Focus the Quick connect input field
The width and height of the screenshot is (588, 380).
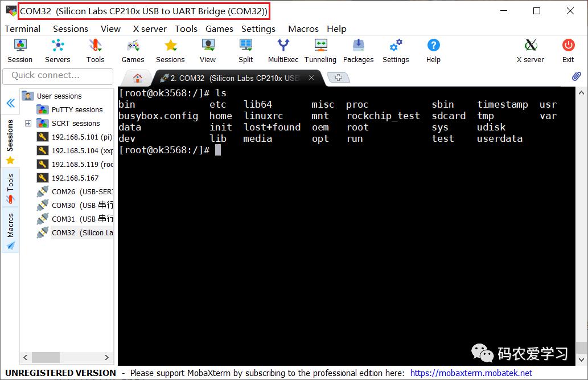coord(57,76)
